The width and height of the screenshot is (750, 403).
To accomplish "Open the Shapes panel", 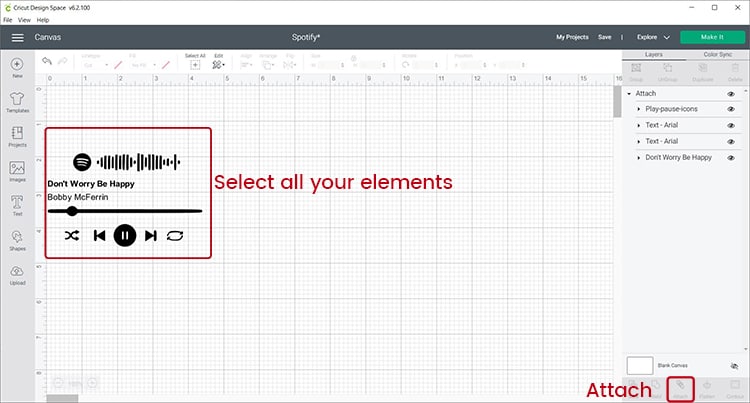I will click(x=17, y=240).
